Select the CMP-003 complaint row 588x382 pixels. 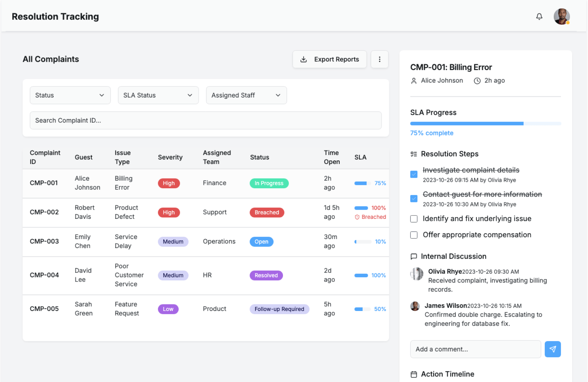(x=205, y=242)
